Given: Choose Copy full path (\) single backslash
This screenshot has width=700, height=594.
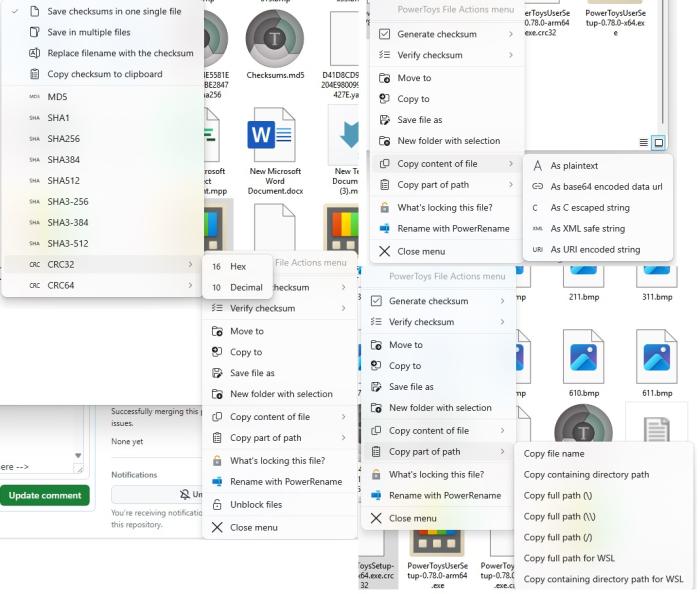Looking at the screenshot, I should tap(558, 496).
